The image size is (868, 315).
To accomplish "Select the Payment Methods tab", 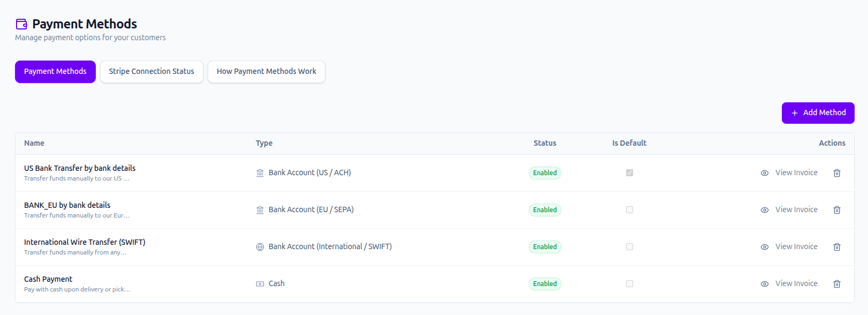I will [x=55, y=72].
